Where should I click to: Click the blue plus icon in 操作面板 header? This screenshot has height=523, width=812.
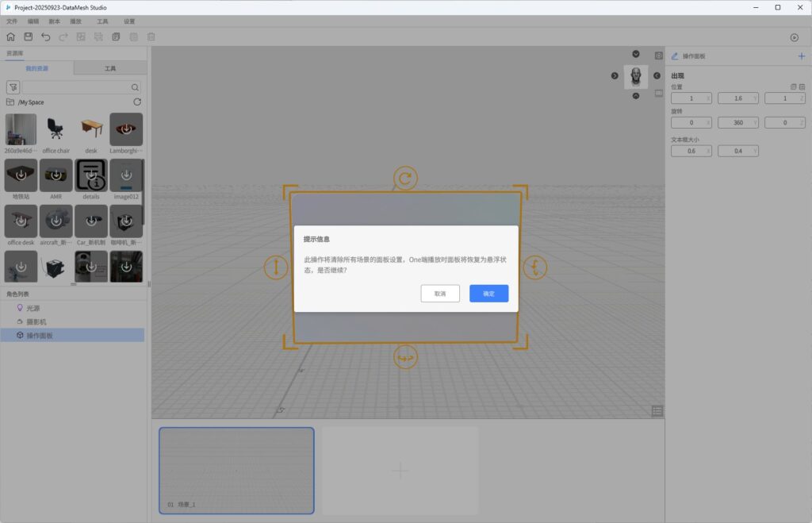pyautogui.click(x=801, y=56)
